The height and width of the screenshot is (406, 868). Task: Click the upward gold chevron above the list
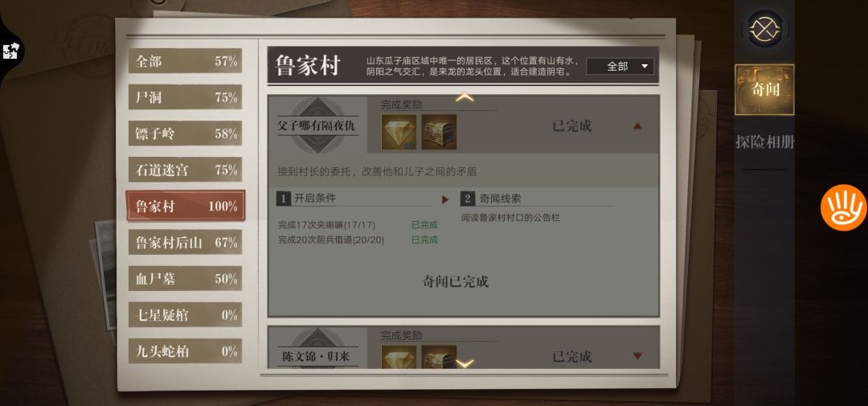465,97
